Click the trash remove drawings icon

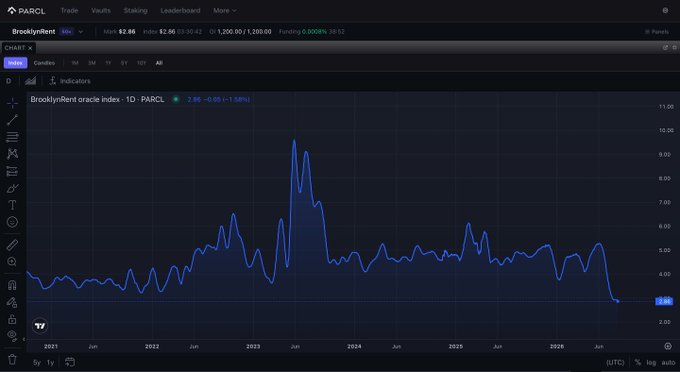(x=12, y=359)
